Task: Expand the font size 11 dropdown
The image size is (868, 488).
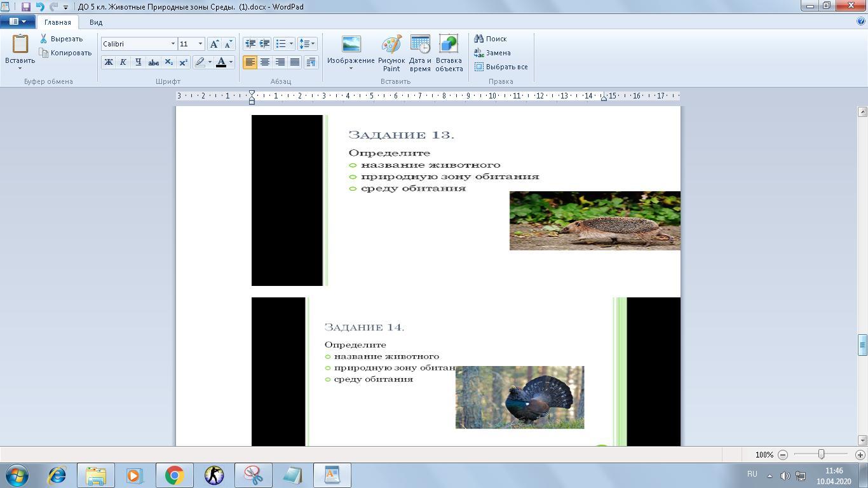Action: pos(200,44)
